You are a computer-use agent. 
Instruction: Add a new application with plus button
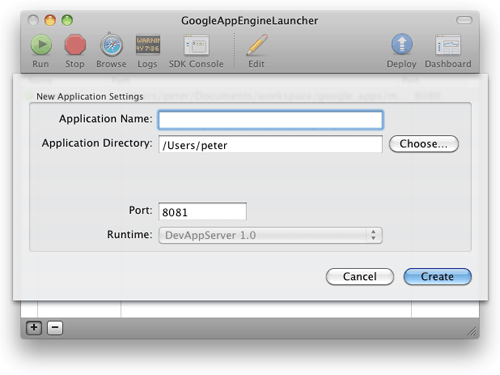(34, 328)
